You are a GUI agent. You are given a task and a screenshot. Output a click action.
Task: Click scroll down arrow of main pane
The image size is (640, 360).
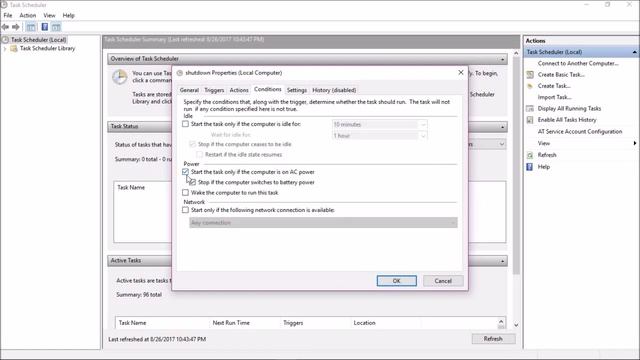point(516,325)
